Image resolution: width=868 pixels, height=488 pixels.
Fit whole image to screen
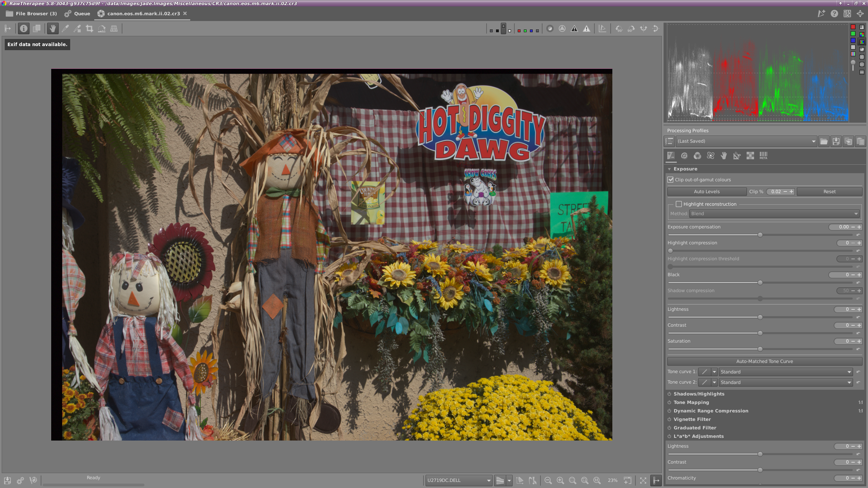[572, 481]
